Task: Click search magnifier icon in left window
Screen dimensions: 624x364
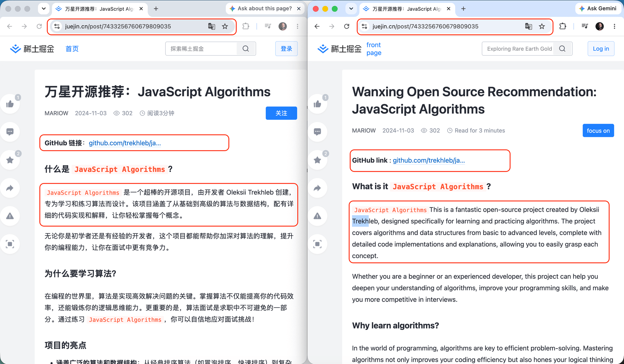Action: pos(246,49)
